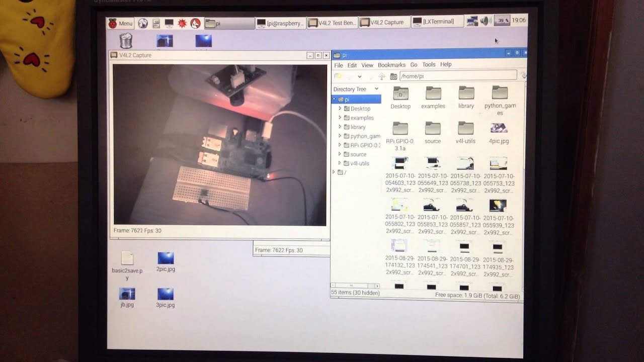Open Bookmarks menu in file manager
This screenshot has width=644, height=362.
pyautogui.click(x=391, y=65)
